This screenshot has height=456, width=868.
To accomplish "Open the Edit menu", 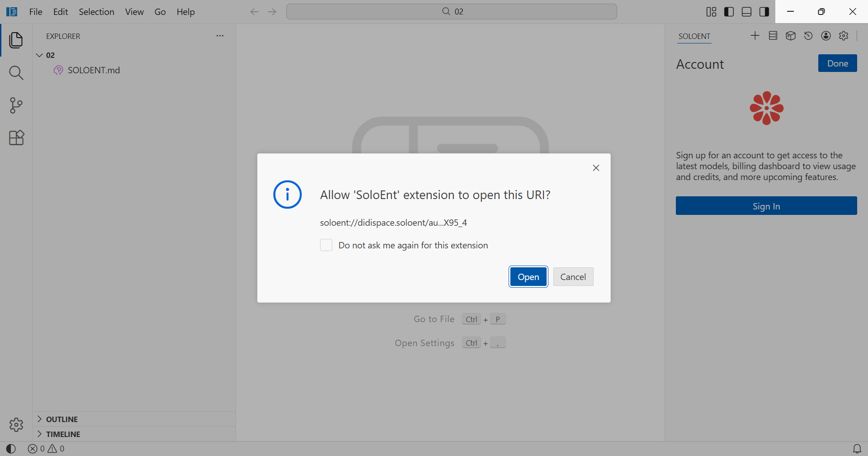I will coord(61,12).
